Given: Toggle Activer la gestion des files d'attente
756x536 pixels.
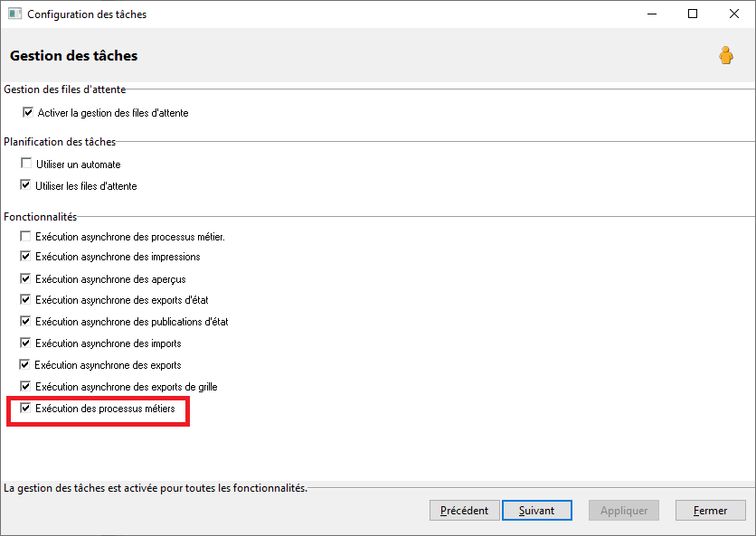Looking at the screenshot, I should [x=28, y=112].
